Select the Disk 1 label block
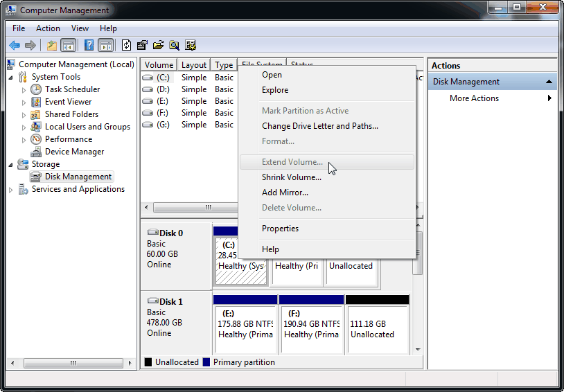The height and width of the screenshot is (392, 564). pyautogui.click(x=175, y=323)
